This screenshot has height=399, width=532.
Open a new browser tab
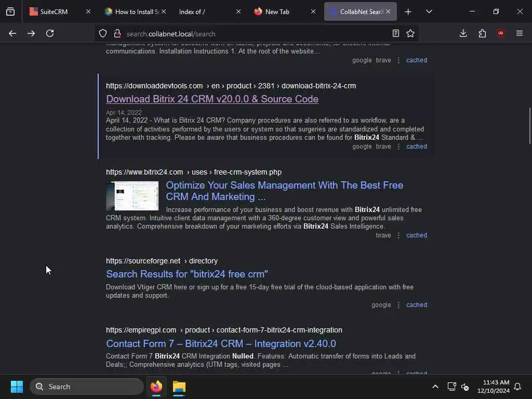coord(408,12)
